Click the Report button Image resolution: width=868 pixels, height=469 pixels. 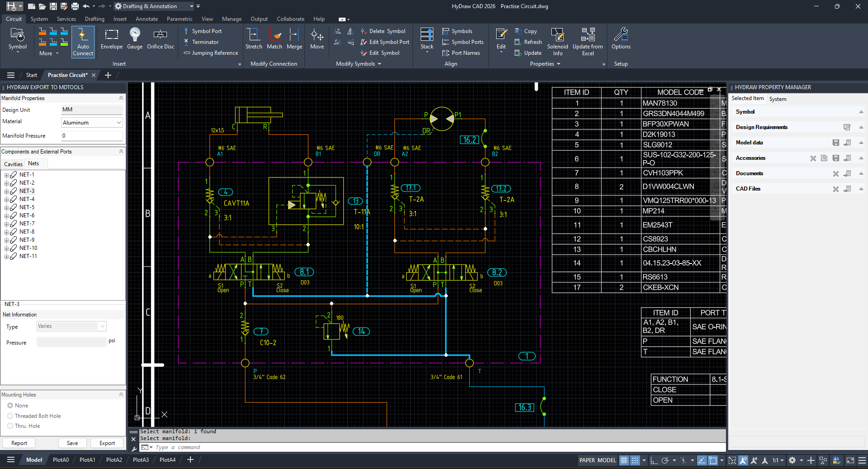pos(19,443)
